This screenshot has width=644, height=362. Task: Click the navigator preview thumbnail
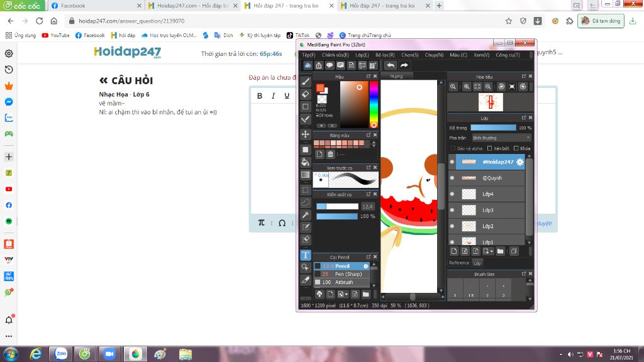pos(491,102)
